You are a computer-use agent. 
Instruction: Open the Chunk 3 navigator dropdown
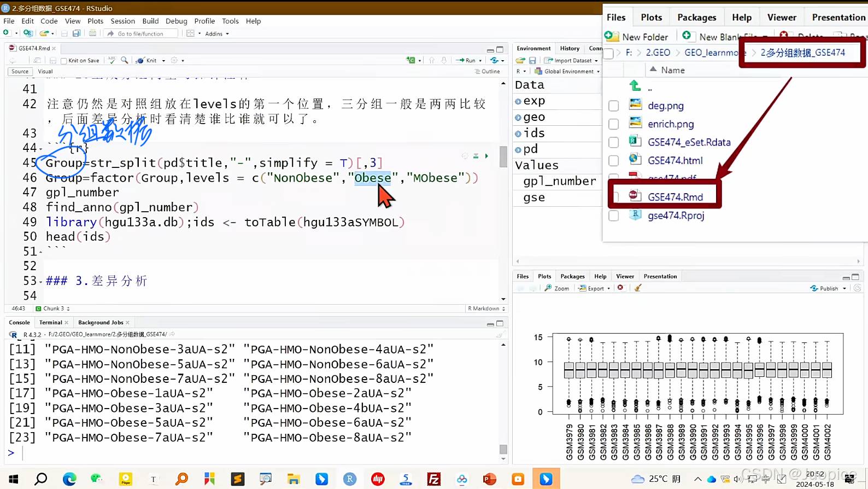[53, 308]
